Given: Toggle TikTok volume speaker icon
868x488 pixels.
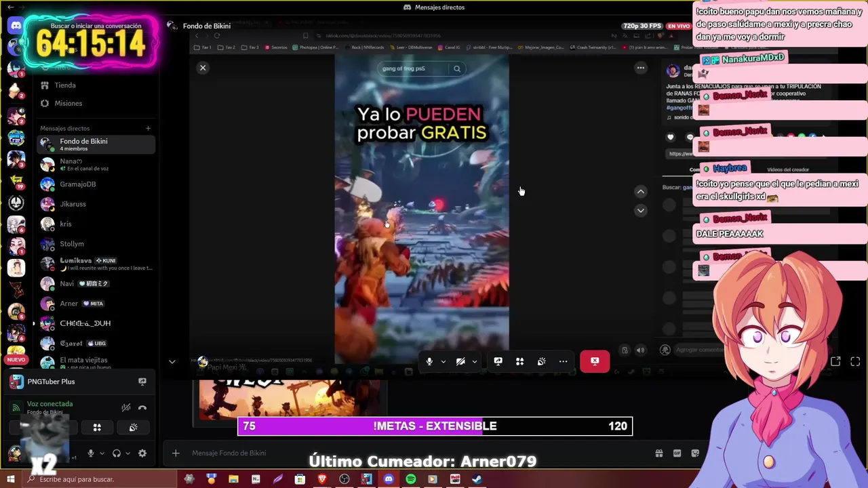Looking at the screenshot, I should pyautogui.click(x=641, y=350).
